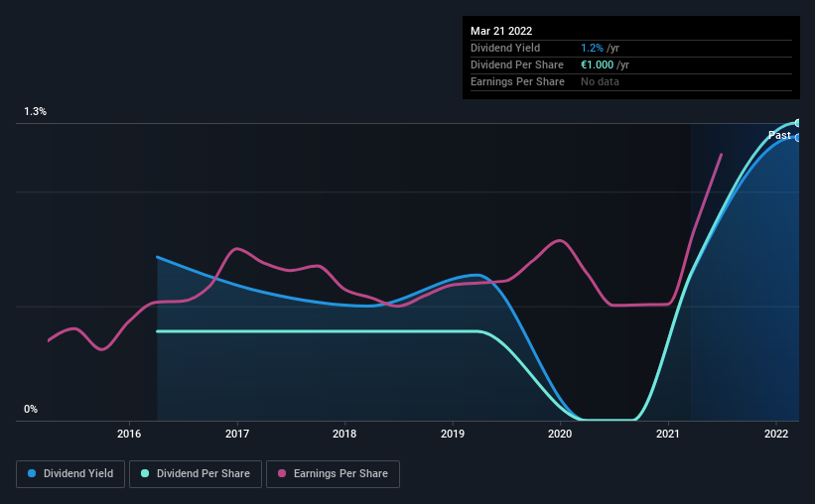Click the 2018 x-axis year label

(x=344, y=434)
